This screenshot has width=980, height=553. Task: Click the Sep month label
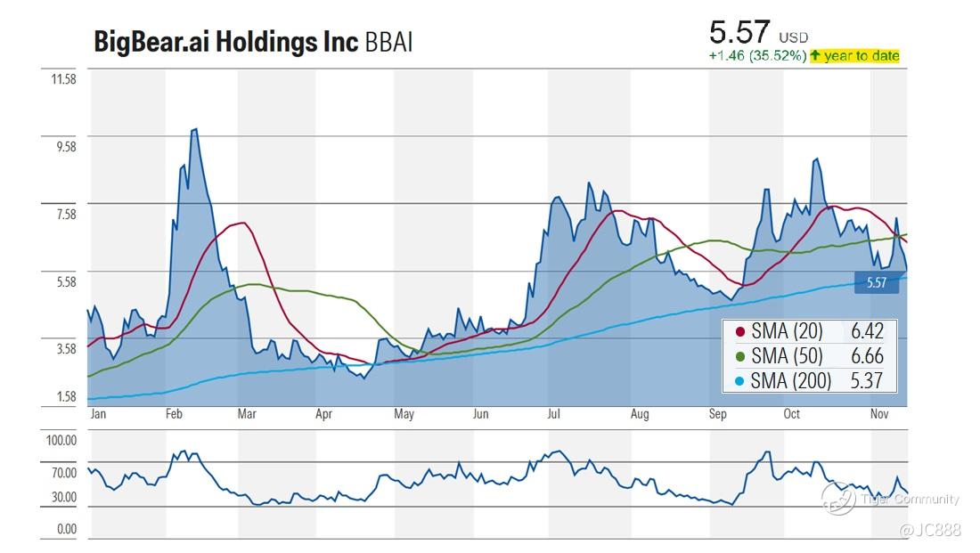[x=717, y=414]
